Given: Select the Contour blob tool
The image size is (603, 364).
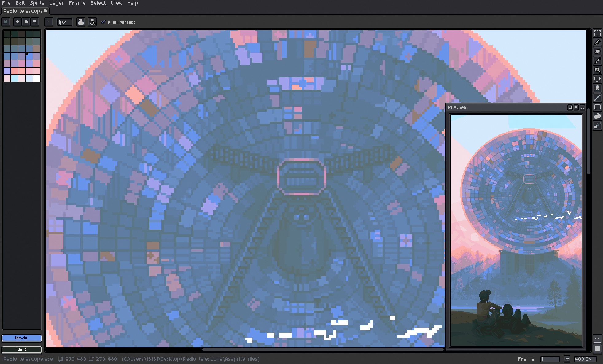Looking at the screenshot, I should 597,116.
